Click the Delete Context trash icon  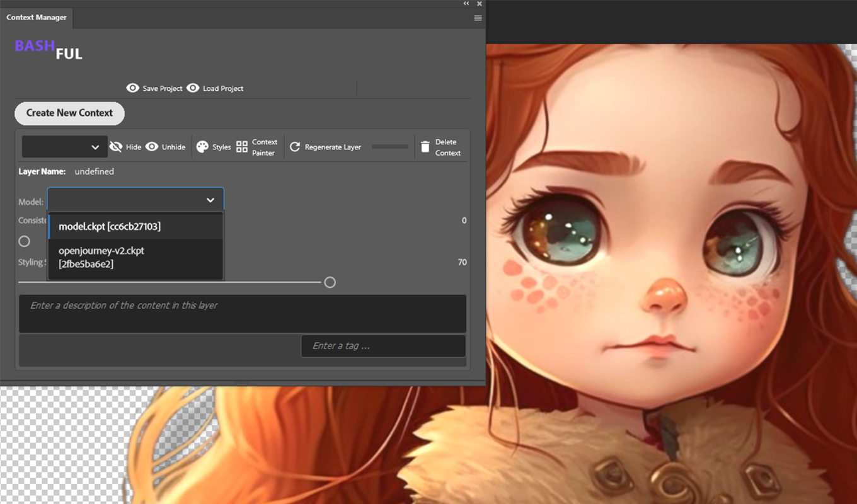tap(425, 147)
